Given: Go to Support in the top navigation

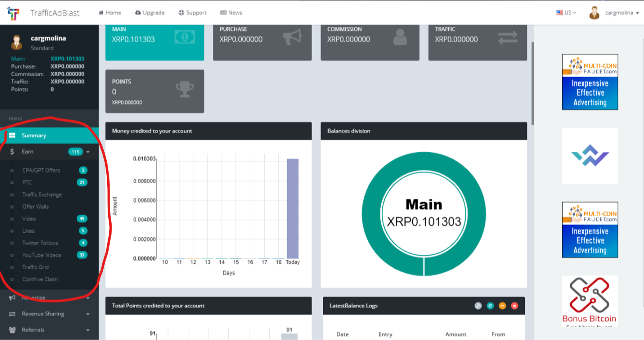Looking at the screenshot, I should (192, 13).
